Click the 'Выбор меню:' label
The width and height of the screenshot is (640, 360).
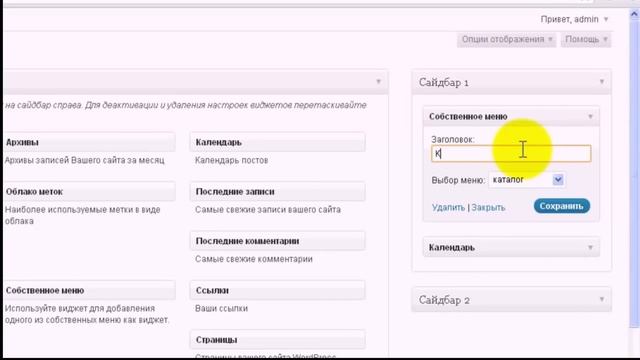pyautogui.click(x=458, y=180)
